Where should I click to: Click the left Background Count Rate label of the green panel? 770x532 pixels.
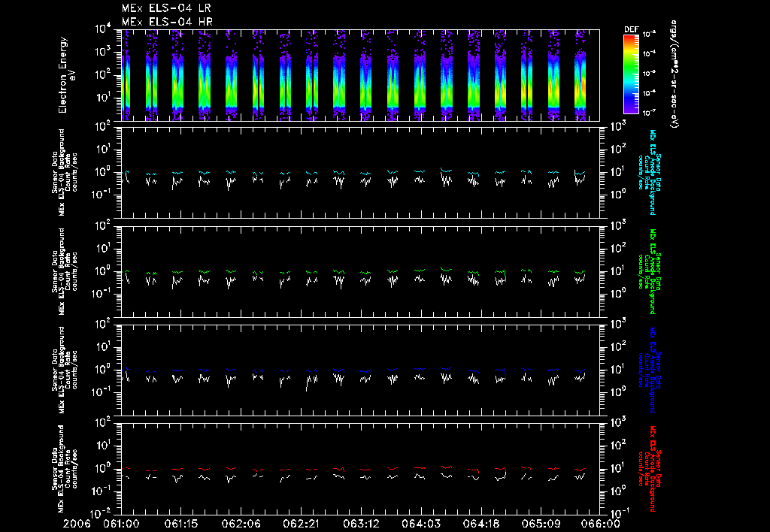coord(65,271)
